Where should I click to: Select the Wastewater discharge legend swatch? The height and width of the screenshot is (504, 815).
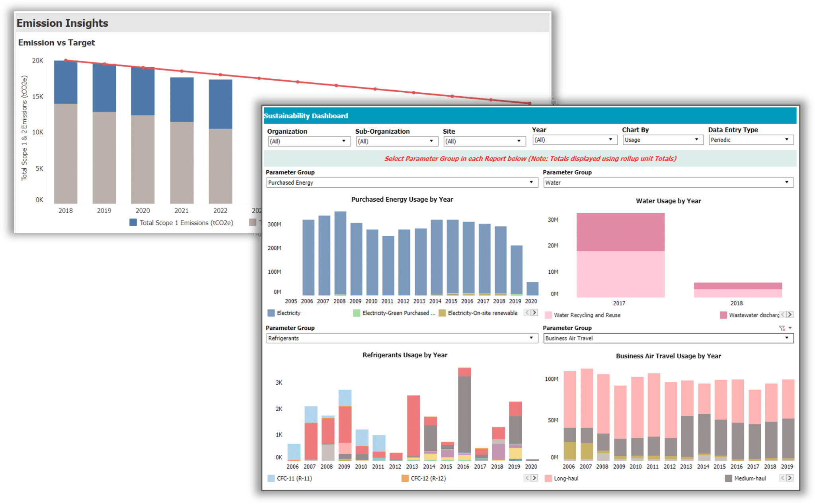723,315
